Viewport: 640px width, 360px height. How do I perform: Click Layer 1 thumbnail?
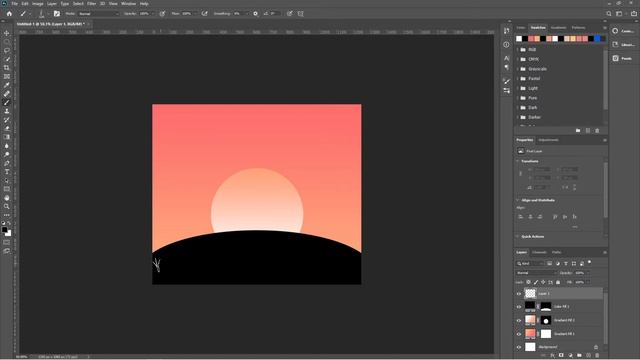coord(530,293)
